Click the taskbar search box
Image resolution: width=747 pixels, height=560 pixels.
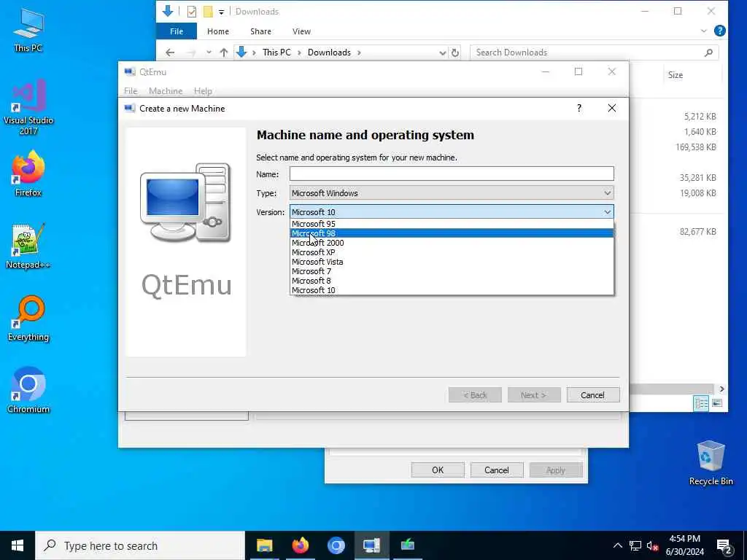click(x=140, y=545)
